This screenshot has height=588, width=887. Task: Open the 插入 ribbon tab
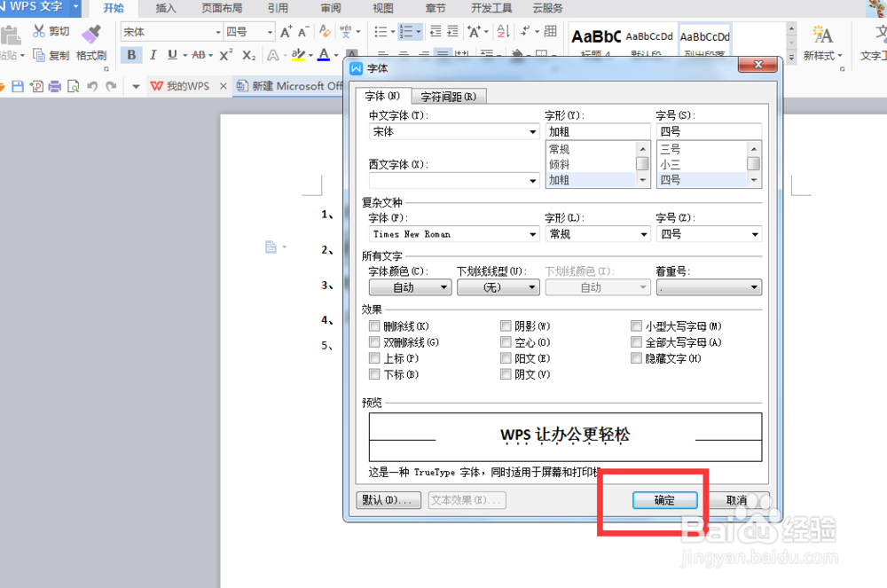pos(166,8)
